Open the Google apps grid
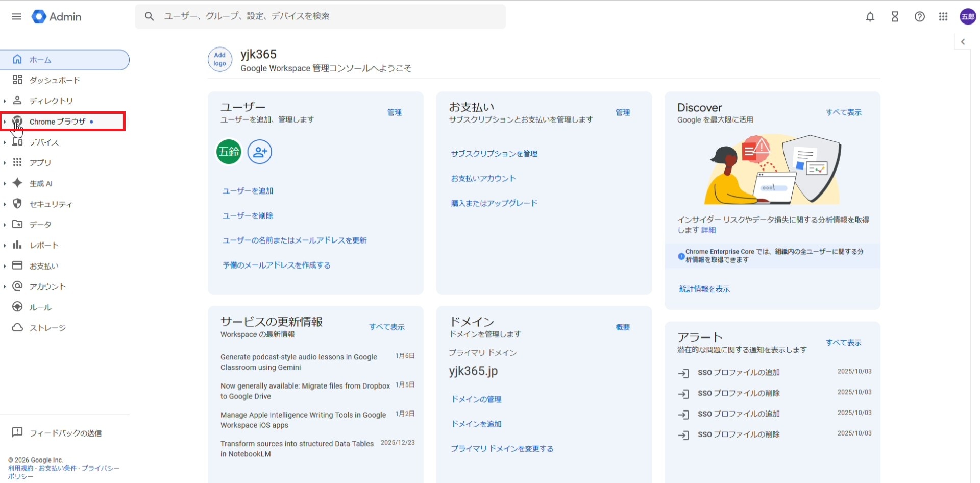This screenshot has height=483, width=980. [943, 17]
